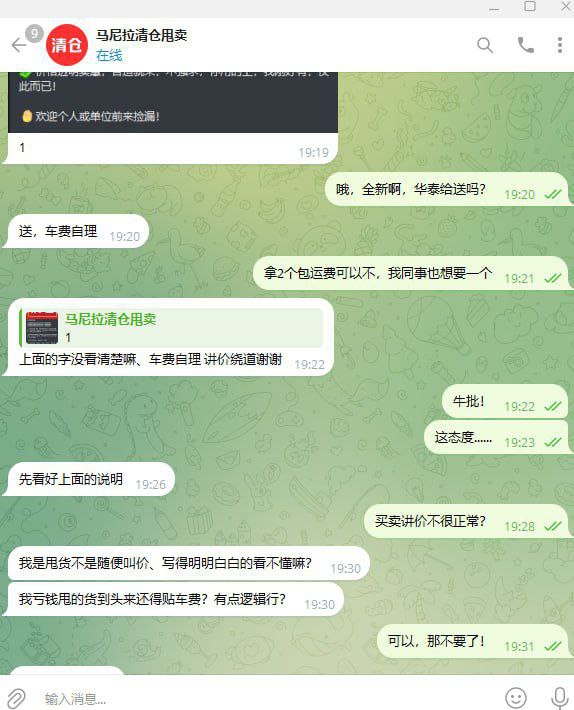Select the message 哦，全新啊，华泰给送吗？

pos(446,189)
